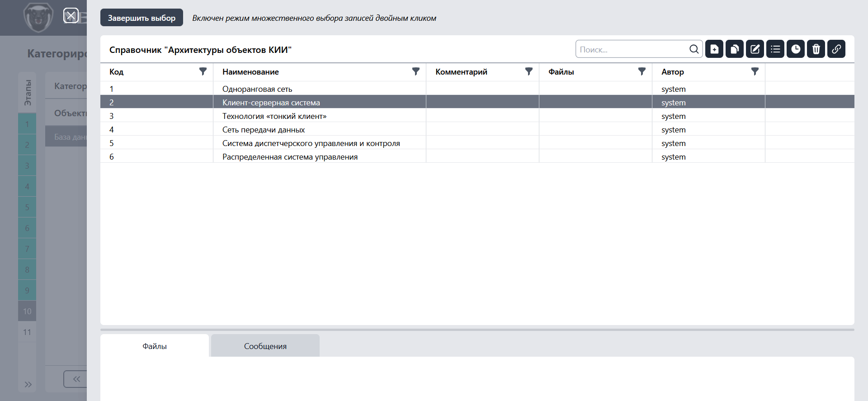Click the copy record icon

(735, 49)
